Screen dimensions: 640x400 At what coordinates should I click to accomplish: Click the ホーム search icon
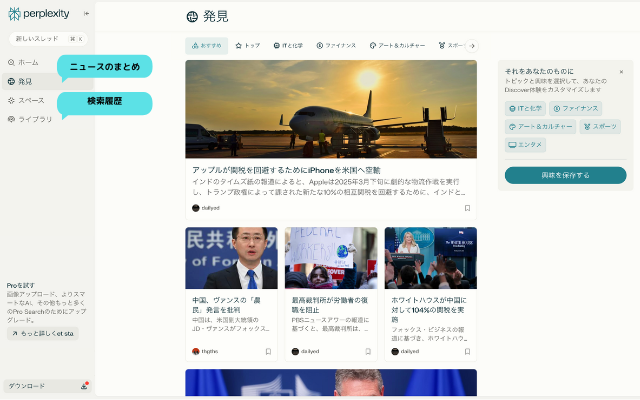pos(11,62)
